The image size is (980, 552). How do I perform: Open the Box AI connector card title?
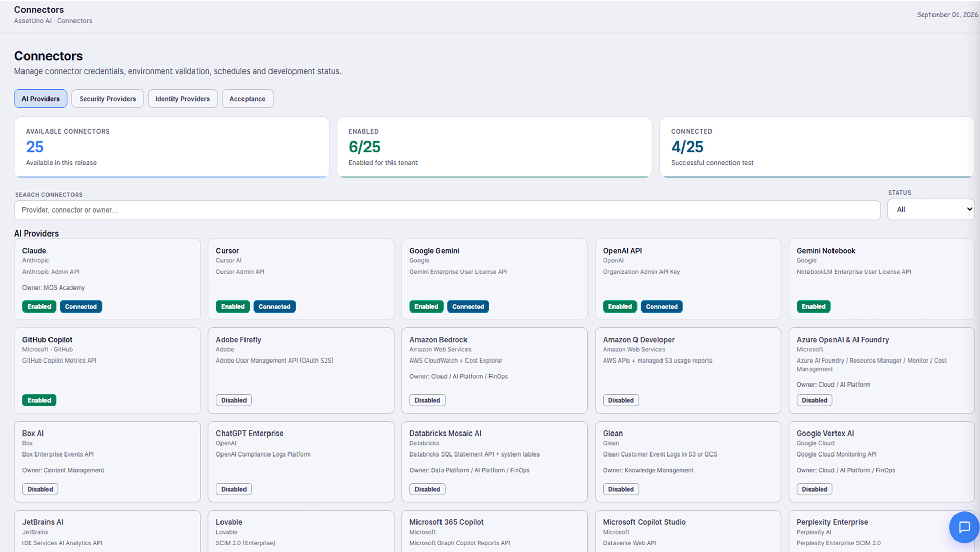click(33, 434)
